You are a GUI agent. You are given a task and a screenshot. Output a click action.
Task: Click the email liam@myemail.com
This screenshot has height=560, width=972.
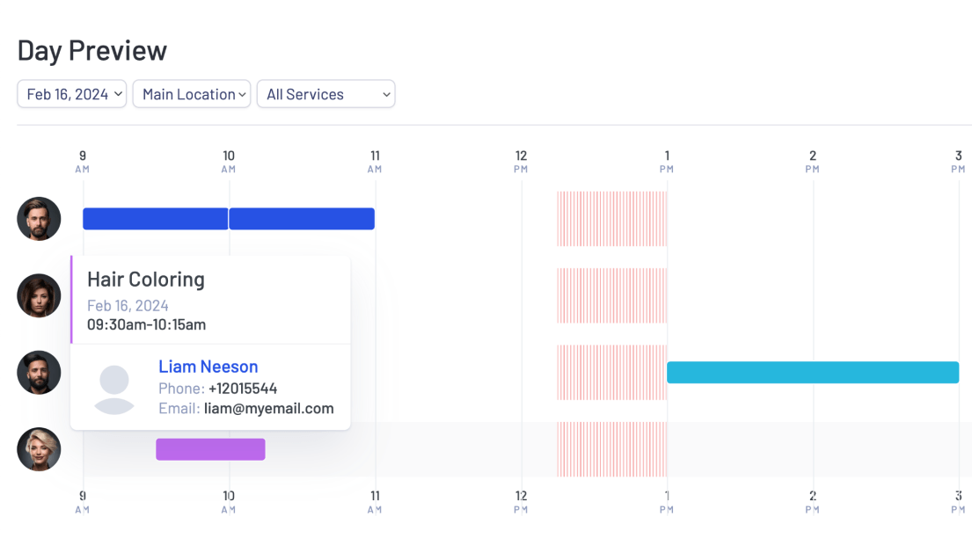[x=268, y=408]
